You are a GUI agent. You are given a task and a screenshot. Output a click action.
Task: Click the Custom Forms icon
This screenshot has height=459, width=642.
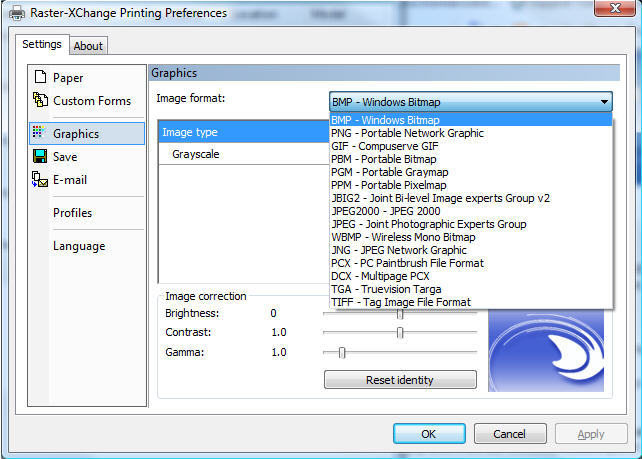[40, 99]
